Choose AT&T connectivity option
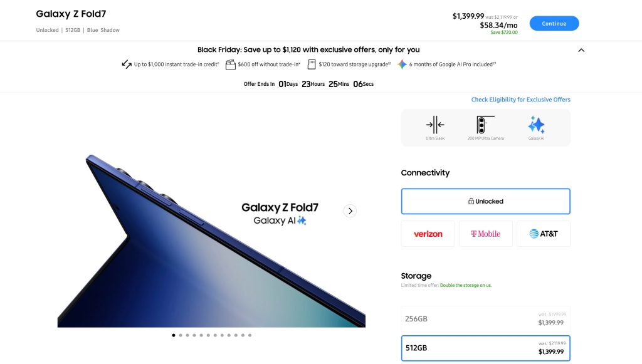The width and height of the screenshot is (642, 364). (x=544, y=234)
